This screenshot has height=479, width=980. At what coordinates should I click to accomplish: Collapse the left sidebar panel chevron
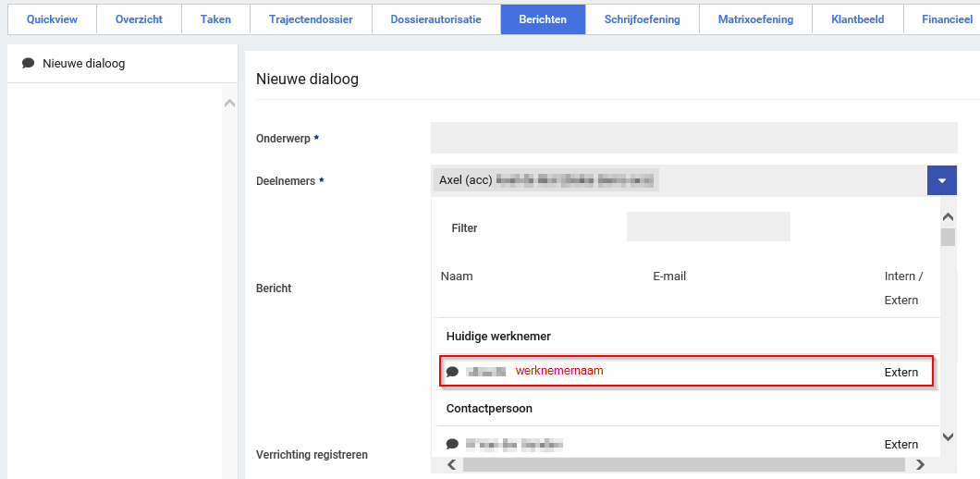click(x=229, y=103)
